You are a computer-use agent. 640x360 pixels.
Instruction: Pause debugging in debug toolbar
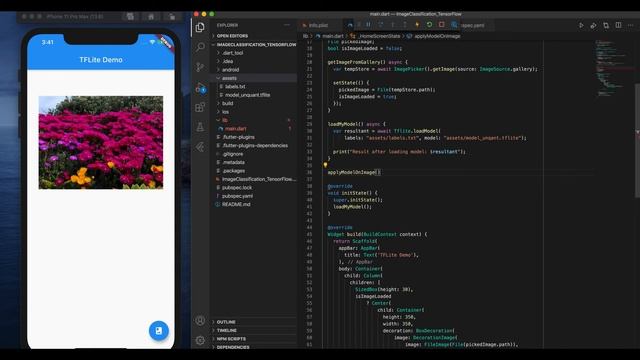pos(368,25)
